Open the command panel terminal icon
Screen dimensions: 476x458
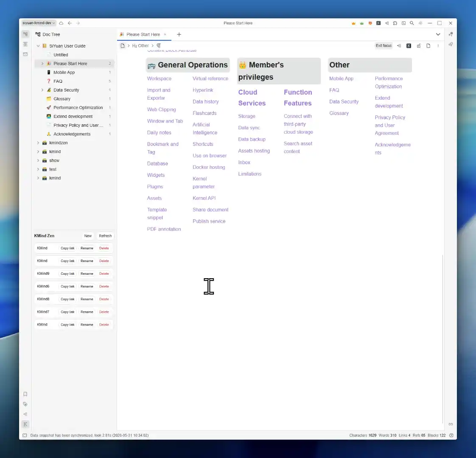[x=403, y=23]
